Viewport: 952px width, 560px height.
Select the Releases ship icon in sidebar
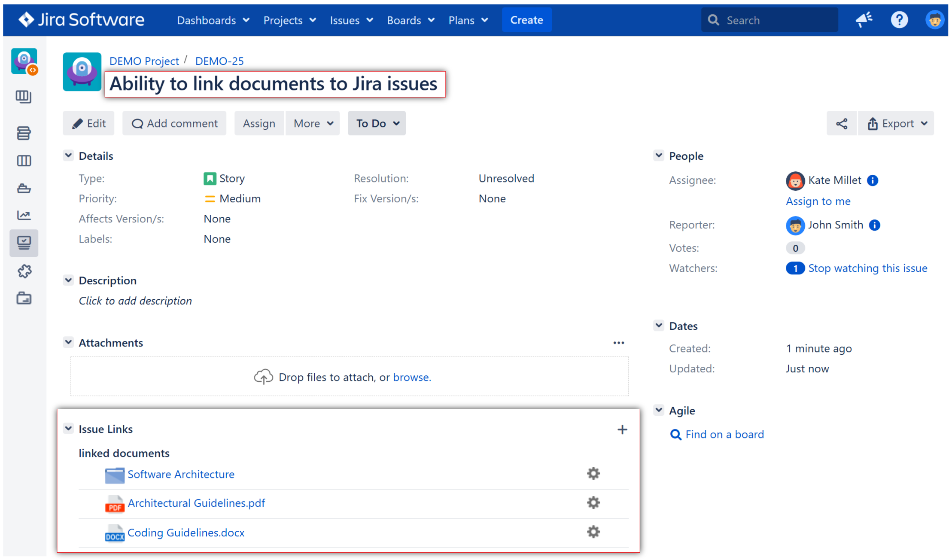pos(24,188)
